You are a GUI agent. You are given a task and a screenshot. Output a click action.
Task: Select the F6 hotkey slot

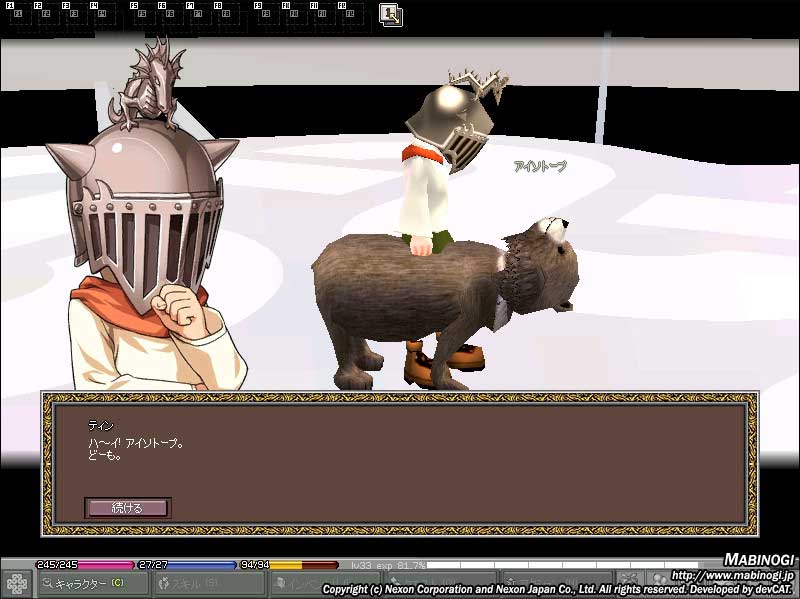click(170, 14)
